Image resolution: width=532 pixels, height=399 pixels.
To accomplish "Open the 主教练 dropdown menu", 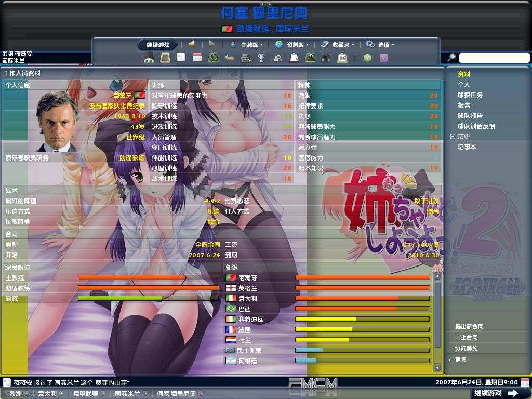I will pyautogui.click(x=252, y=45).
